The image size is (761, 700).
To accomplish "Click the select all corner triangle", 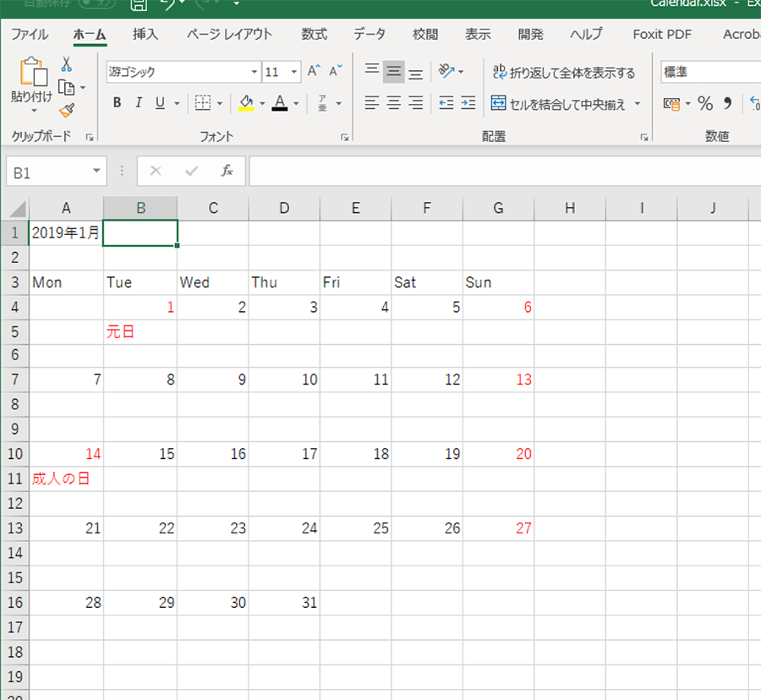I will (18, 209).
